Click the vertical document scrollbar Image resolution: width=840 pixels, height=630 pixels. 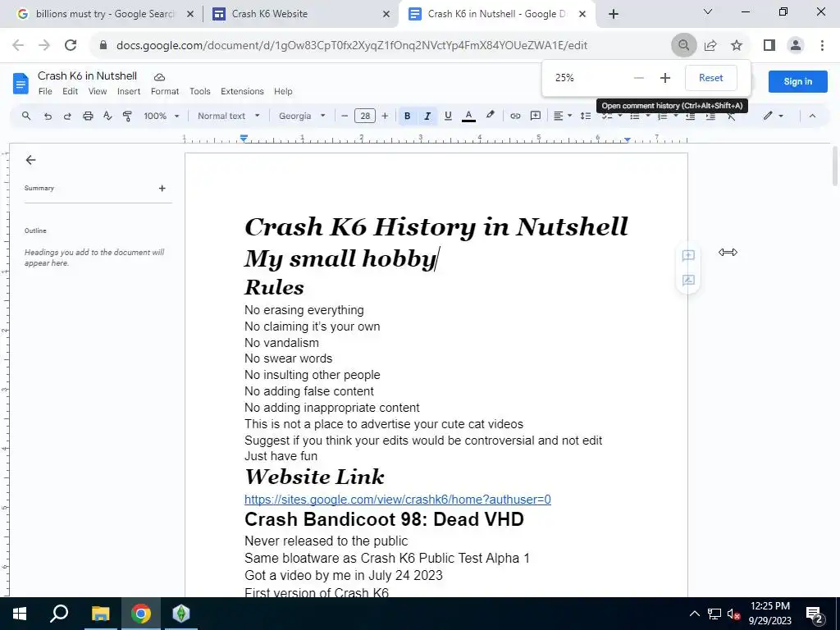point(834,166)
